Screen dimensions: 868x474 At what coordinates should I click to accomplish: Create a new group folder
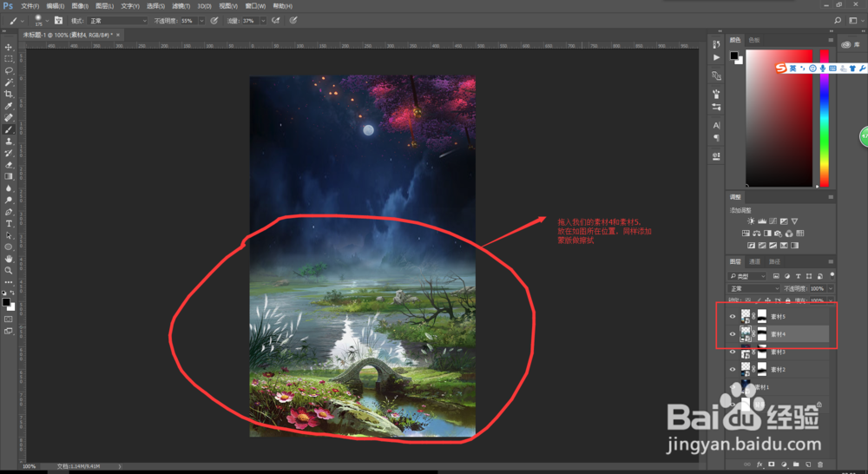click(x=796, y=464)
